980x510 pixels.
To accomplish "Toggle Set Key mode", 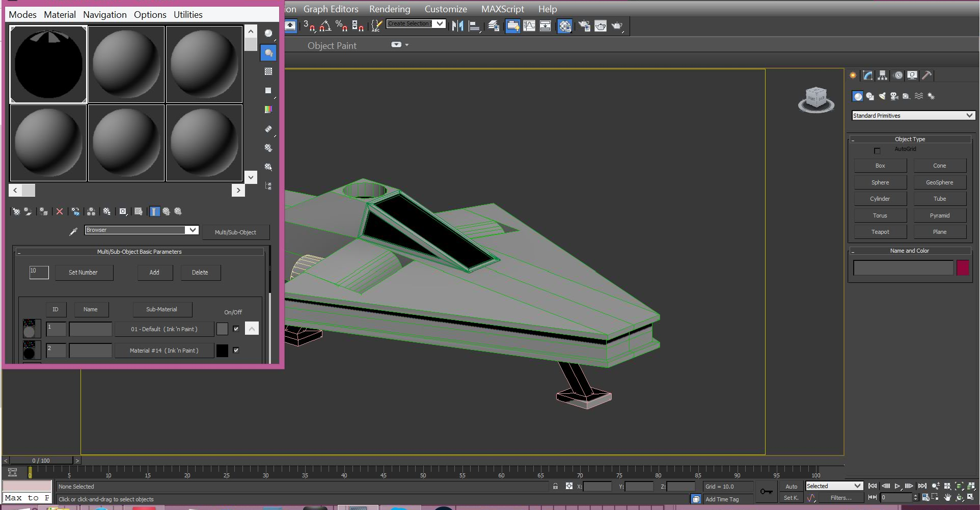I will click(791, 498).
